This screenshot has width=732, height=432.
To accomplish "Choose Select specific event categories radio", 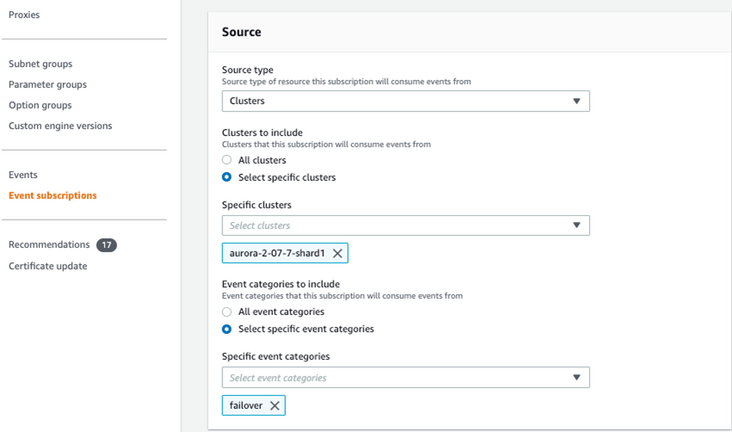I will click(x=227, y=329).
